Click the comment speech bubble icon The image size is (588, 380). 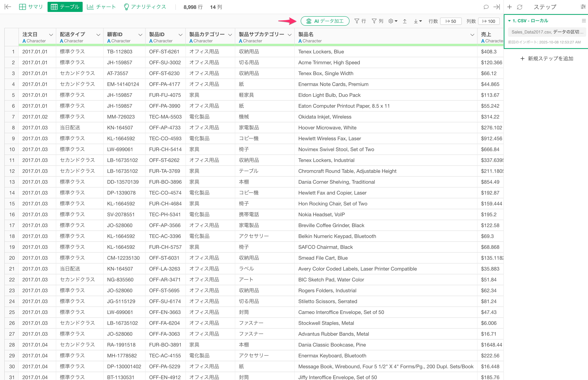tap(486, 7)
